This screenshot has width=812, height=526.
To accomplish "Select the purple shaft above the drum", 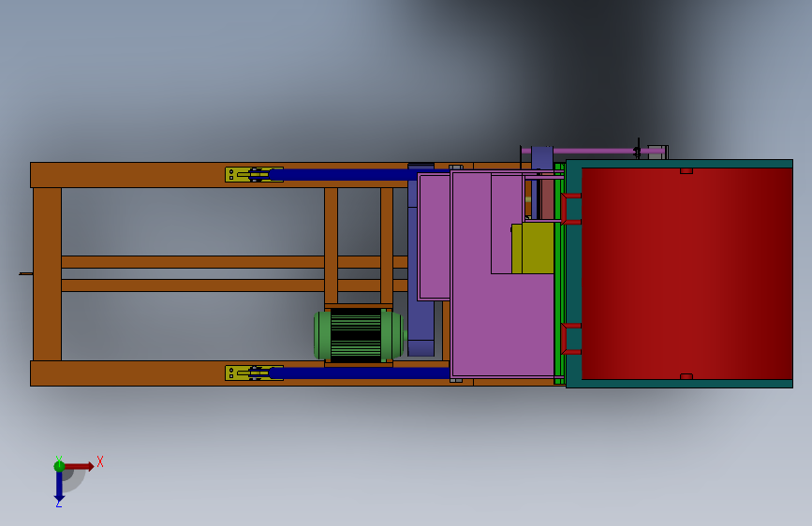I will click(x=594, y=152).
